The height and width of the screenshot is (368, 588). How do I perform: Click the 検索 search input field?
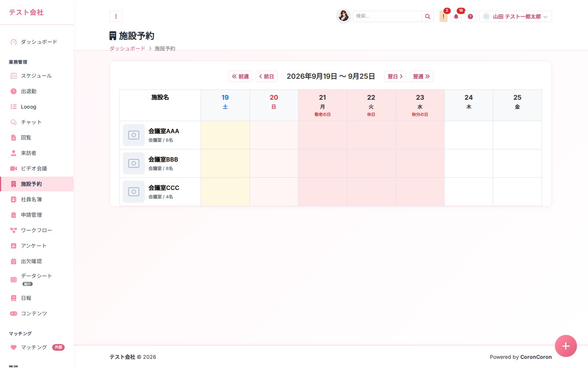click(x=387, y=17)
